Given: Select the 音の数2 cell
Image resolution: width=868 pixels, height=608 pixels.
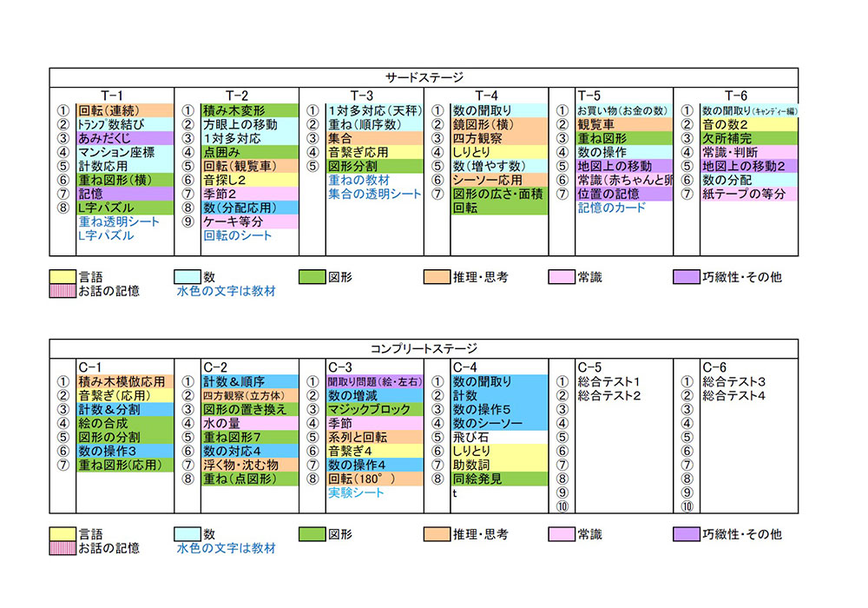Looking at the screenshot, I should tap(749, 124).
